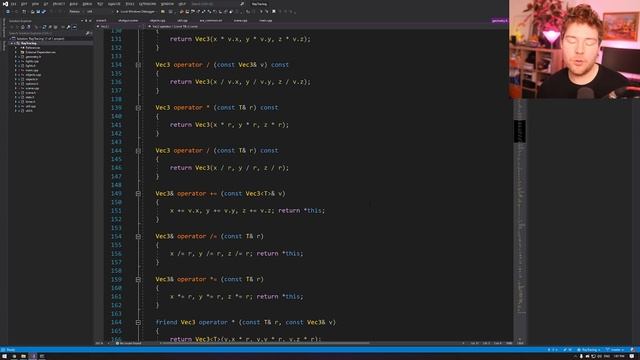Expand the External Dependencies node
This screenshot has width=640, height=360.
tap(16, 52)
